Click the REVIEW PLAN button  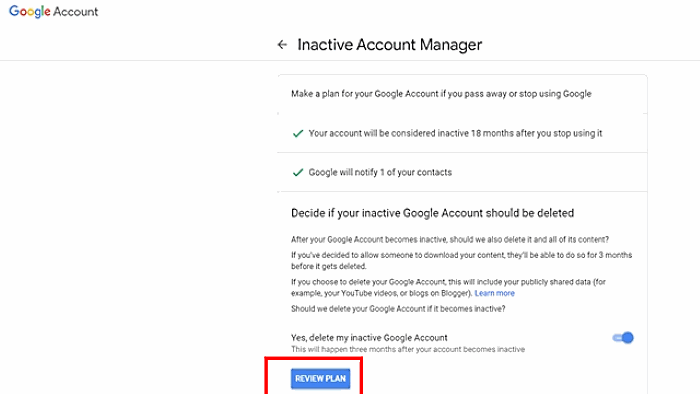tap(321, 378)
